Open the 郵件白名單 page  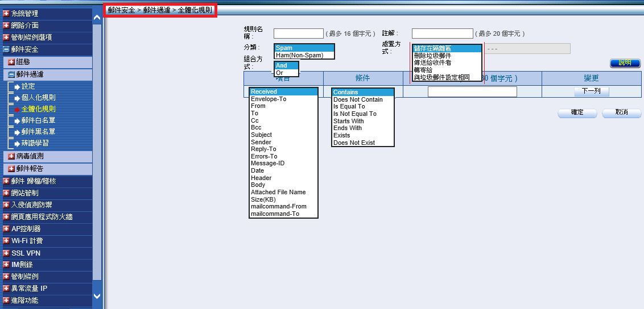tap(39, 120)
